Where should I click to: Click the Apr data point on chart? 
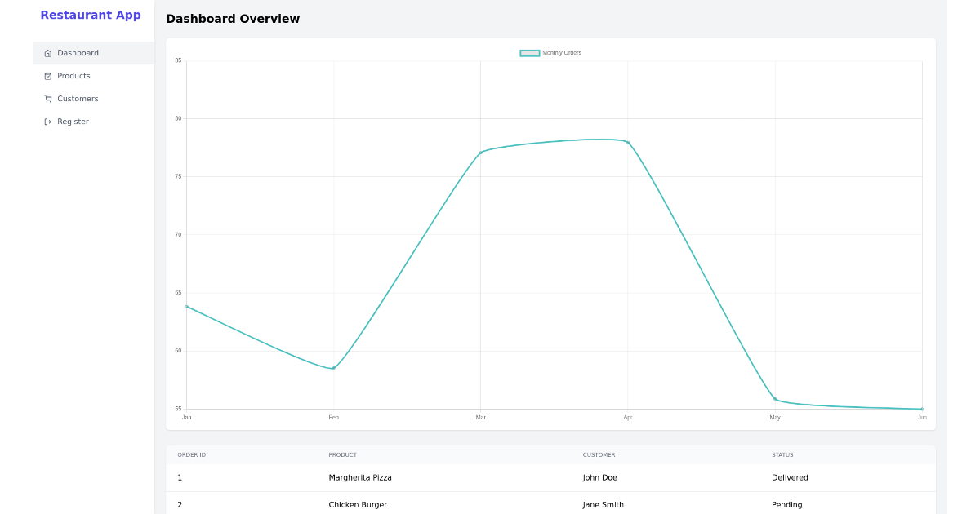click(x=627, y=142)
